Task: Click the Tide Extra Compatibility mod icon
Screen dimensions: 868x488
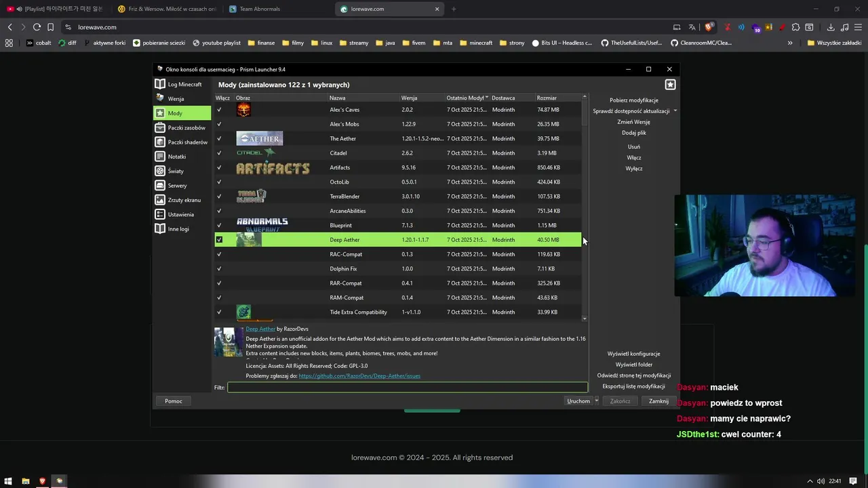Action: click(x=243, y=312)
